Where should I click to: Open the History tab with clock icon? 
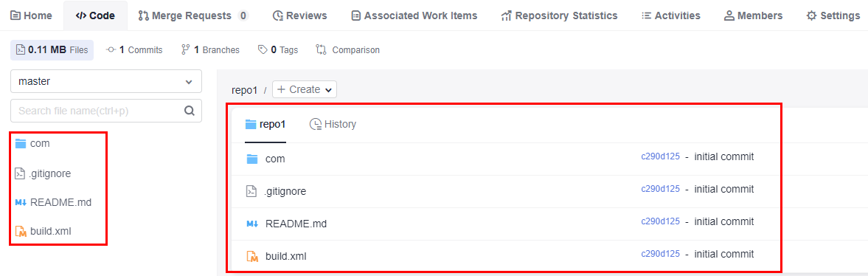tap(333, 124)
